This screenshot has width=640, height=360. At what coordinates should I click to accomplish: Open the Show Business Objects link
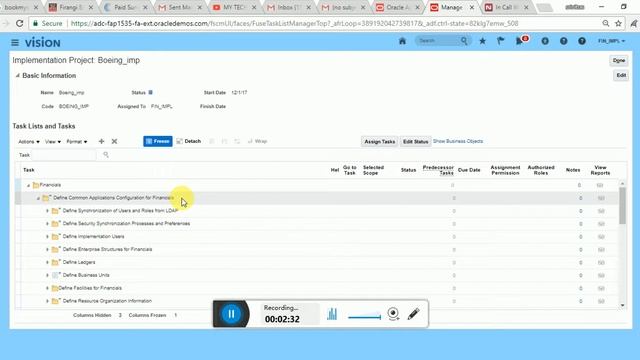pos(458,141)
